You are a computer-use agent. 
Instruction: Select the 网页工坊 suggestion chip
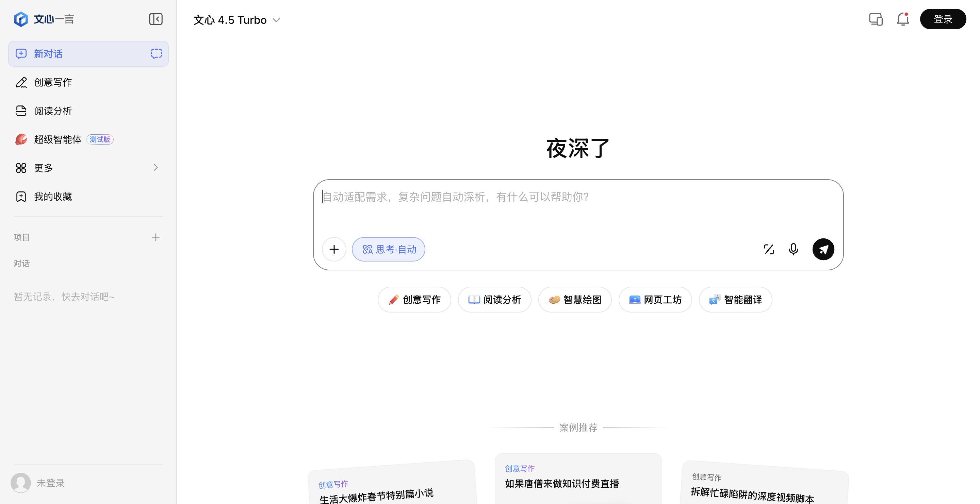655,300
